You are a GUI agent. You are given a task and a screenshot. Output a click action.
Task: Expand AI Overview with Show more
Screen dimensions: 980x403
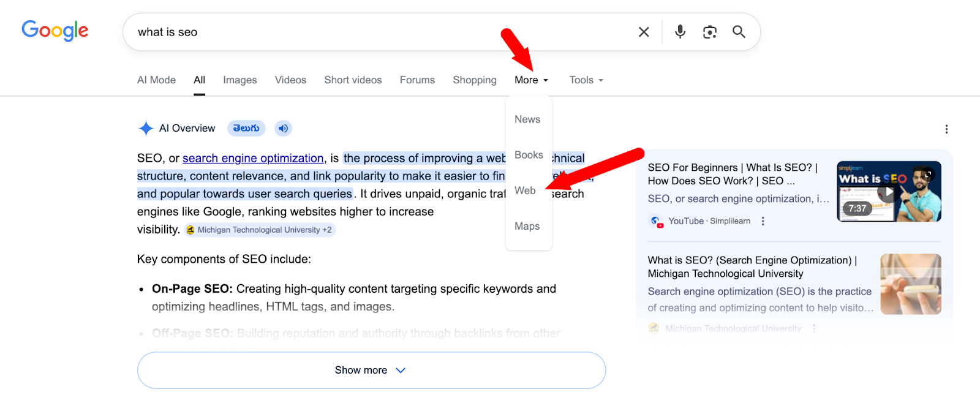pyautogui.click(x=371, y=370)
